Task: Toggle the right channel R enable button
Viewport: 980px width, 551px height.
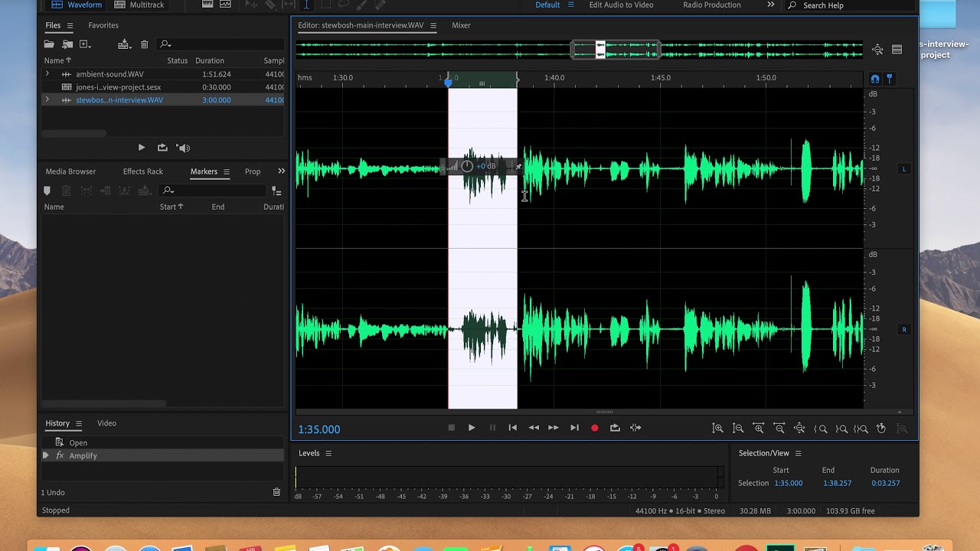Action: tap(903, 330)
